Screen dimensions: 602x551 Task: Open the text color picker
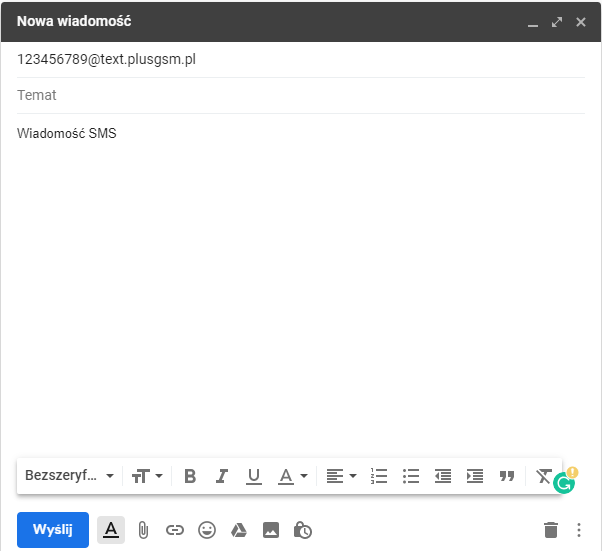pos(292,476)
